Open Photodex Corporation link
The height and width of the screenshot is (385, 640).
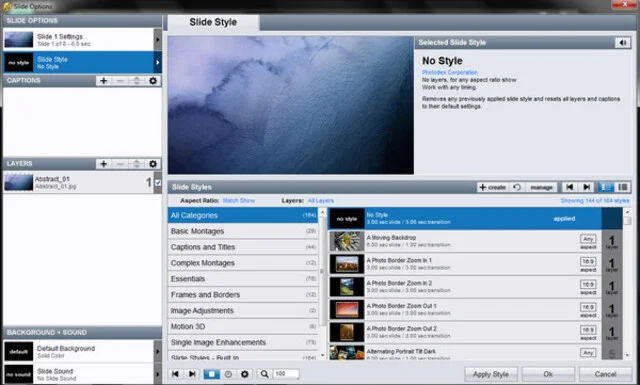pyautogui.click(x=449, y=72)
